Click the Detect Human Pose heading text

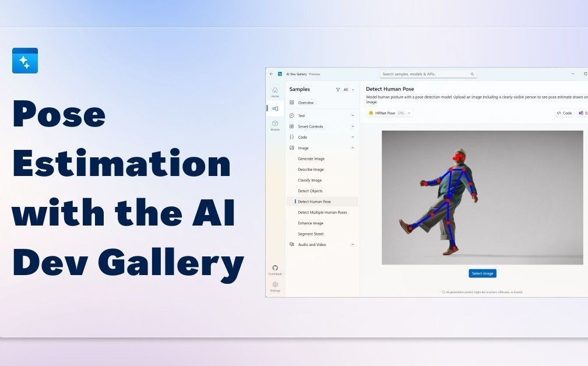pos(390,89)
